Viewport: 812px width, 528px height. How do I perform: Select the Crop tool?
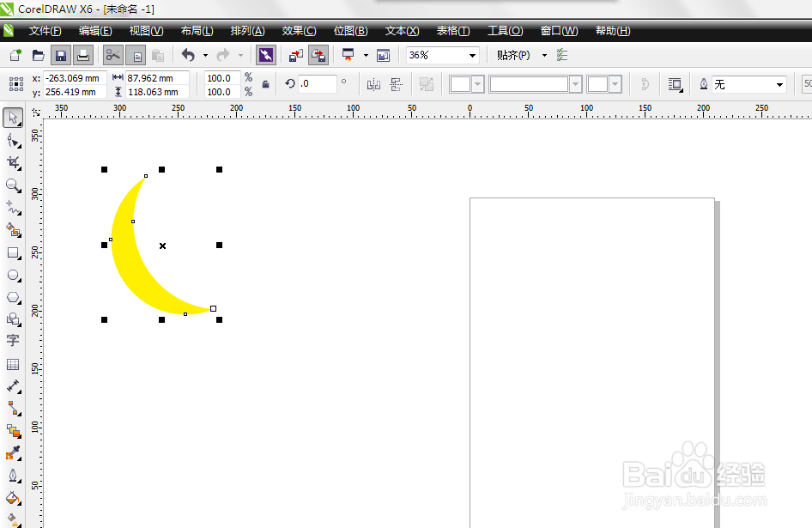tap(13, 163)
